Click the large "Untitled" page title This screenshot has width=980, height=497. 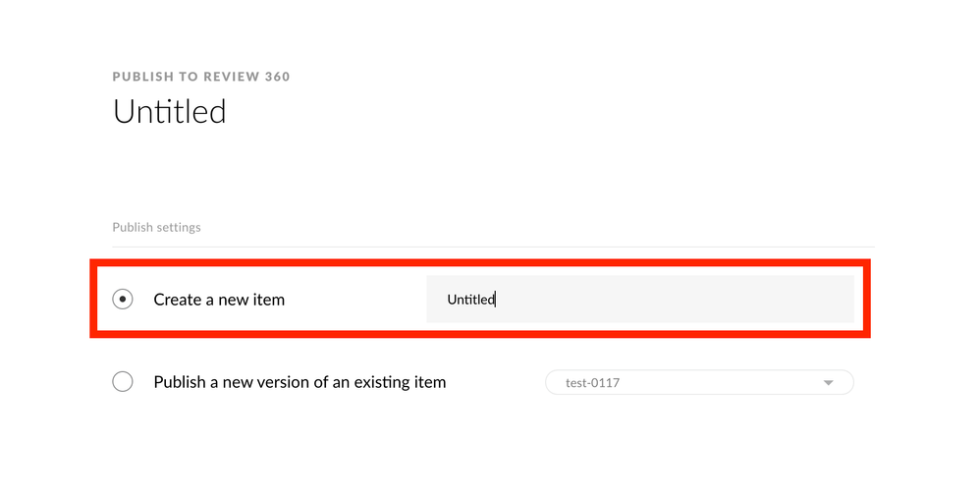[170, 111]
